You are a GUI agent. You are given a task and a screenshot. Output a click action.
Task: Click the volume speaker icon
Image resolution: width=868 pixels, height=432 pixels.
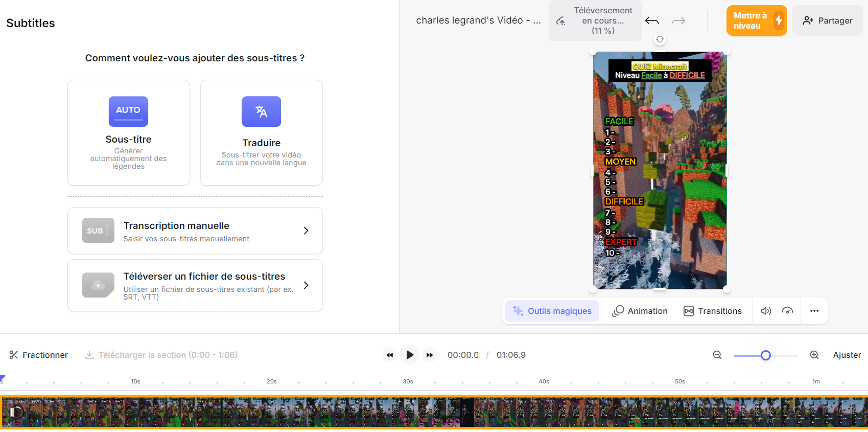pos(766,311)
